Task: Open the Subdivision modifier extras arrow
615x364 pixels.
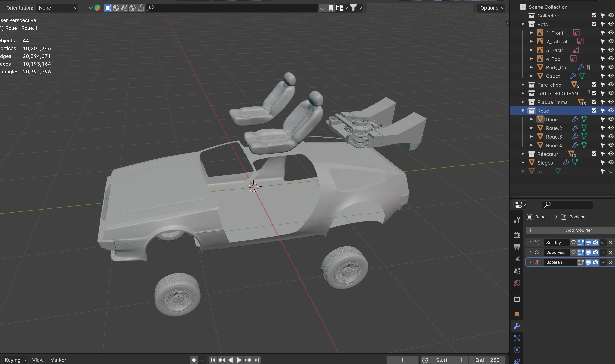Action: point(603,252)
